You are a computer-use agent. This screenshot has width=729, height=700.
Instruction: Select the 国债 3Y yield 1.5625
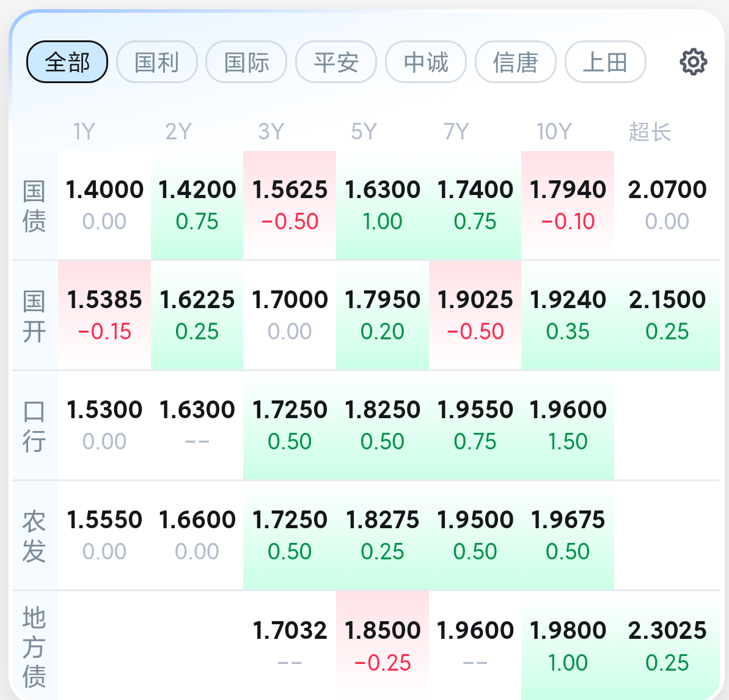[290, 205]
